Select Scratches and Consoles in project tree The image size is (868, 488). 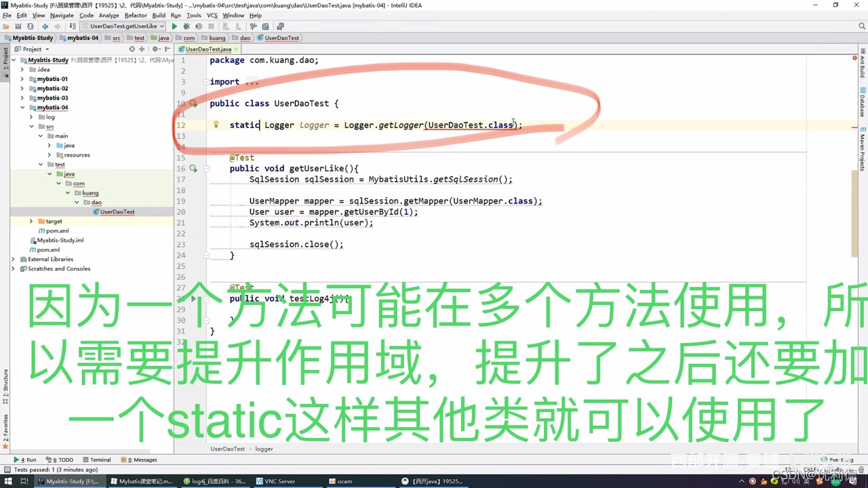tap(54, 268)
